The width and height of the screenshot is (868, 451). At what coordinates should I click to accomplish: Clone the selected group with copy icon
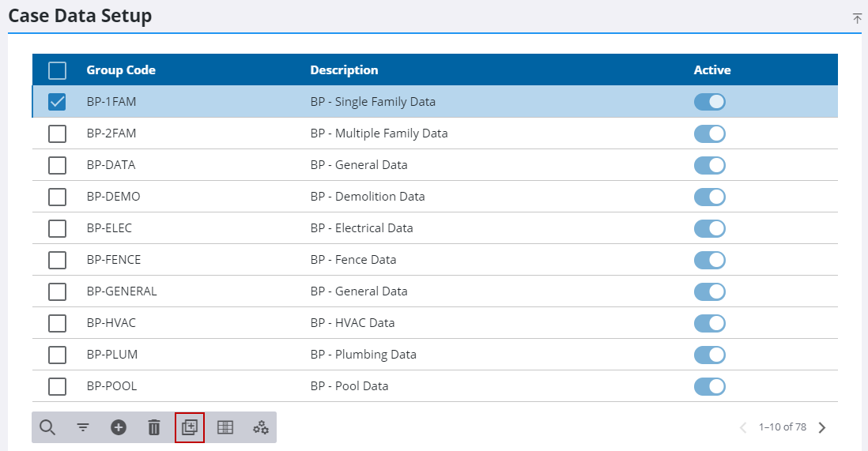[x=189, y=427]
